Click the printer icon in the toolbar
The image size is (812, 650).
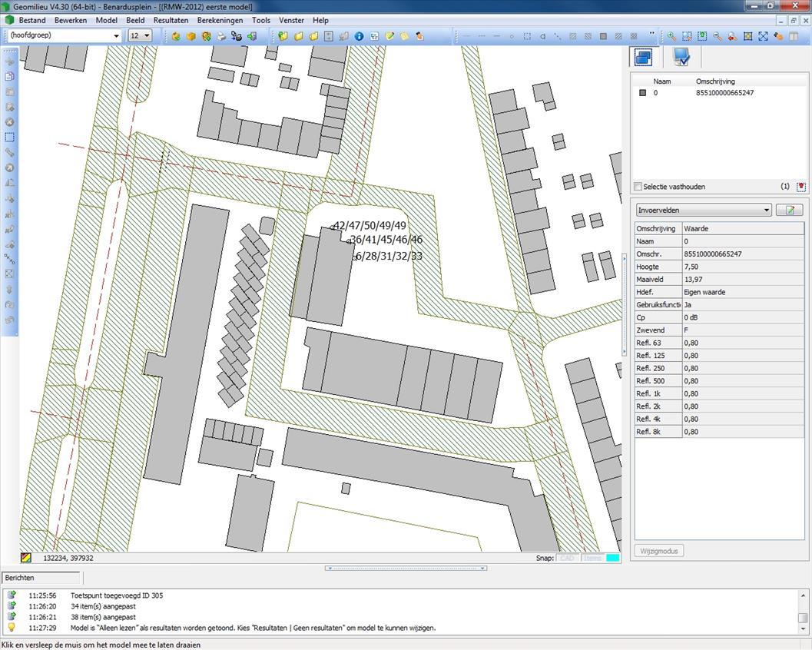(x=221, y=36)
